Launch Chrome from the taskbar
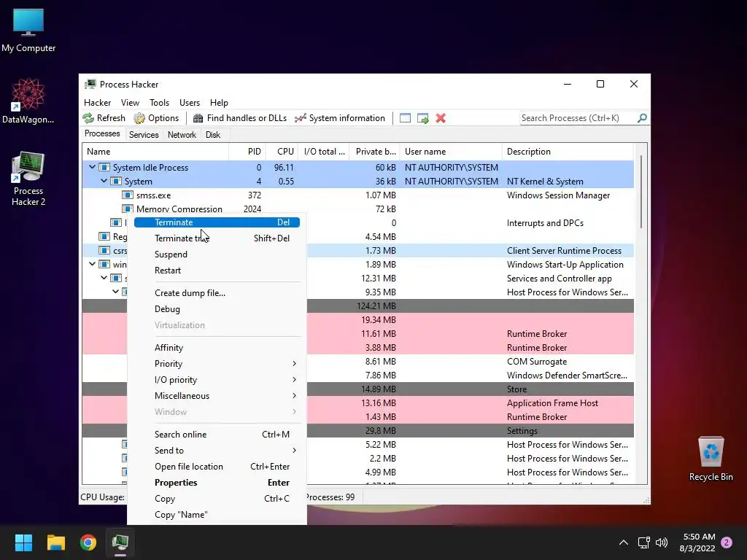Screen dimensions: 747x560 [x=88, y=542]
